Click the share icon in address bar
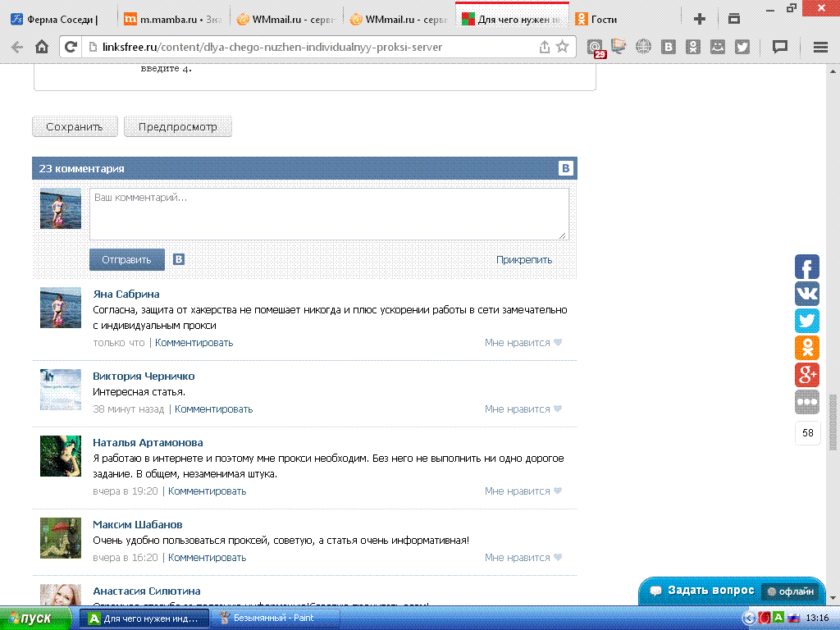The width and height of the screenshot is (840, 630). (545, 47)
